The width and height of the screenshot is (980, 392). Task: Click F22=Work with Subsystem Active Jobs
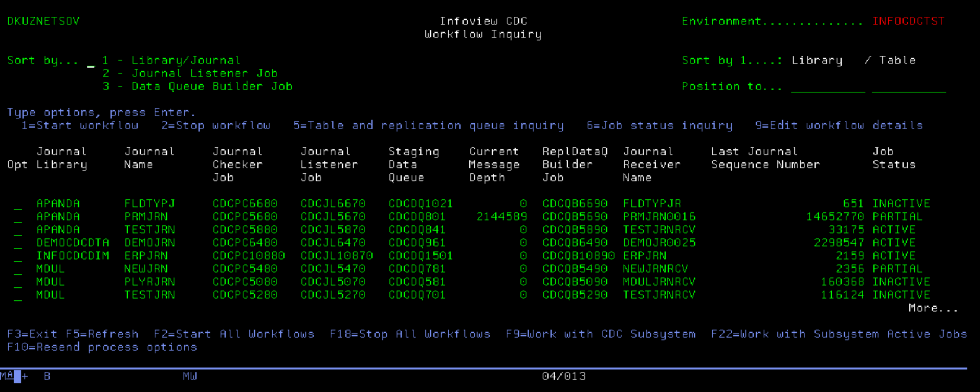pyautogui.click(x=839, y=334)
